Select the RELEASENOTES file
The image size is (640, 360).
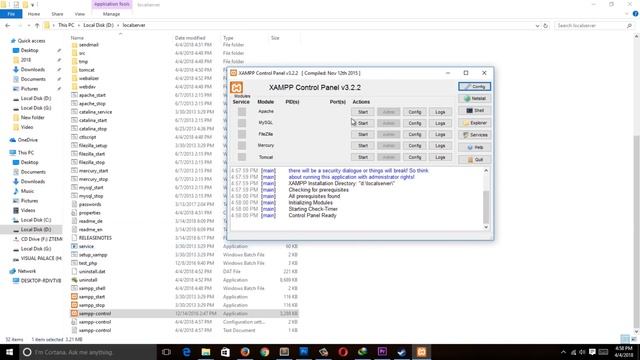point(95,238)
